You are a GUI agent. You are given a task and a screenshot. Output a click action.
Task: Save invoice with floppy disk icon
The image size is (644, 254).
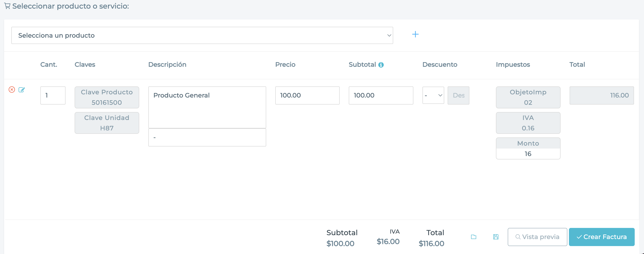tap(496, 237)
